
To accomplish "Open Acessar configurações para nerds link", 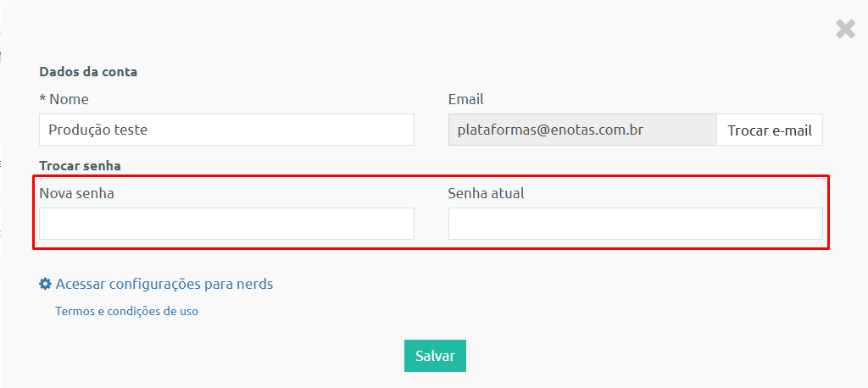I will [164, 285].
